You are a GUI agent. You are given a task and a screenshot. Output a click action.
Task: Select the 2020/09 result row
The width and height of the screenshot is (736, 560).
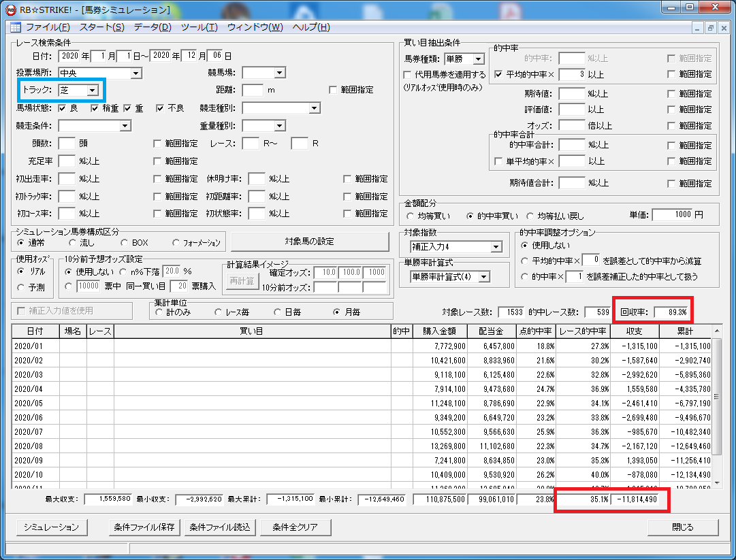[x=362, y=461]
